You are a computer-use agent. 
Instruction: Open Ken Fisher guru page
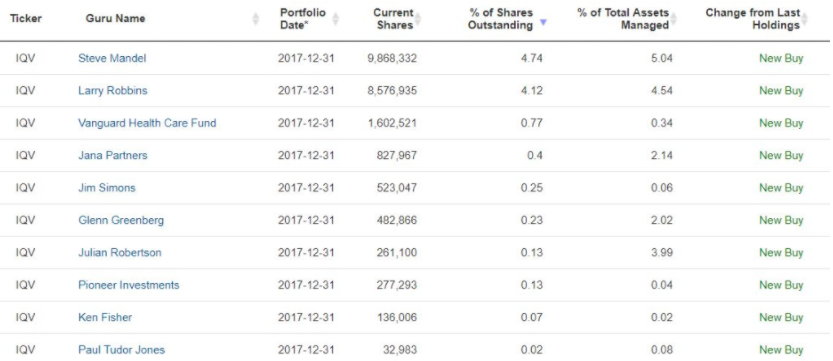(x=105, y=317)
